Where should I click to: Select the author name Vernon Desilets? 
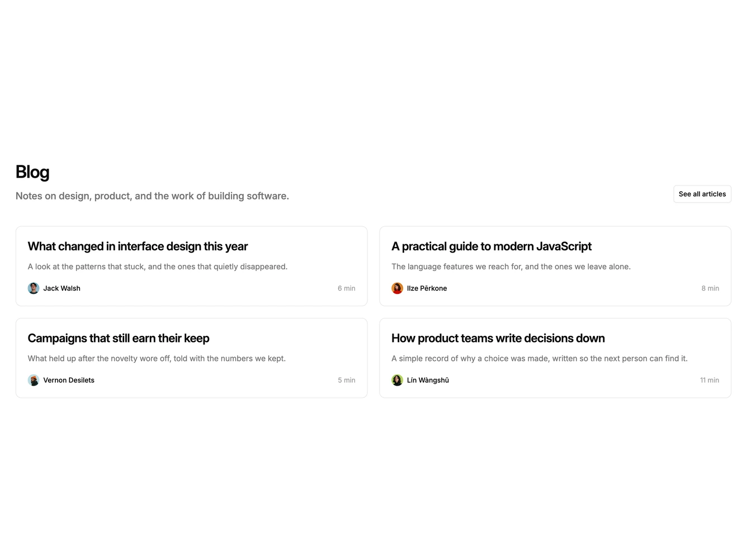coord(69,380)
